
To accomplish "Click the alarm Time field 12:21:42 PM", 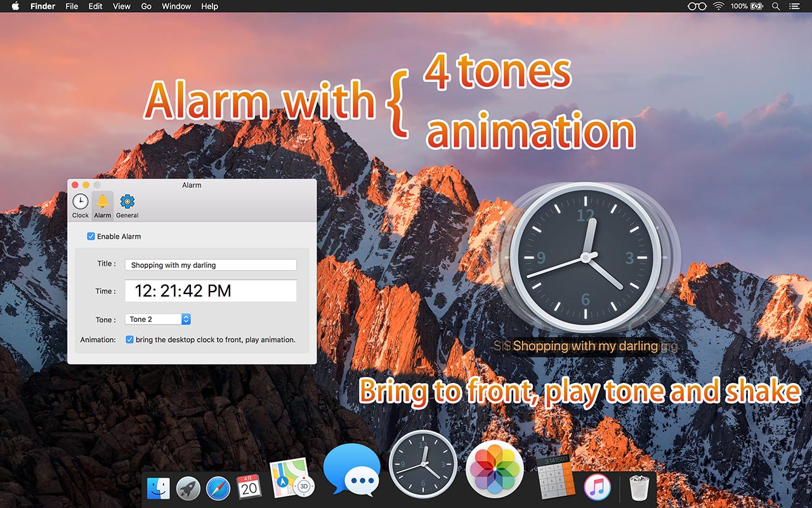I will pos(211,291).
